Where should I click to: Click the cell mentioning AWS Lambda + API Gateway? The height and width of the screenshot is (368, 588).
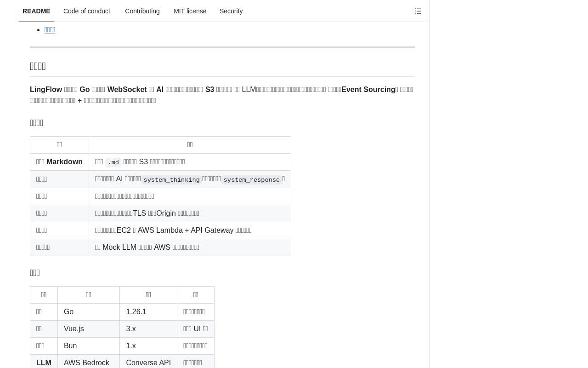[190, 230]
